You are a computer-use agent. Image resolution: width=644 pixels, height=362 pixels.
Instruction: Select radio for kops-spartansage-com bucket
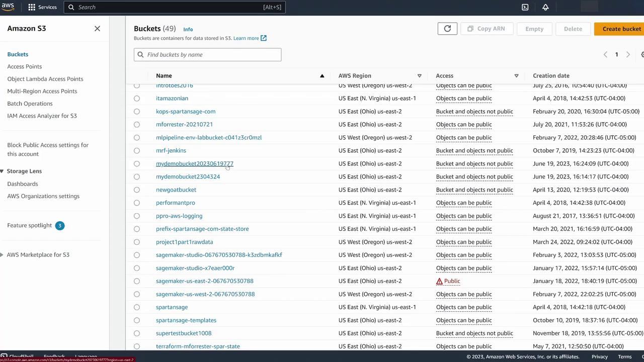pos(137,112)
